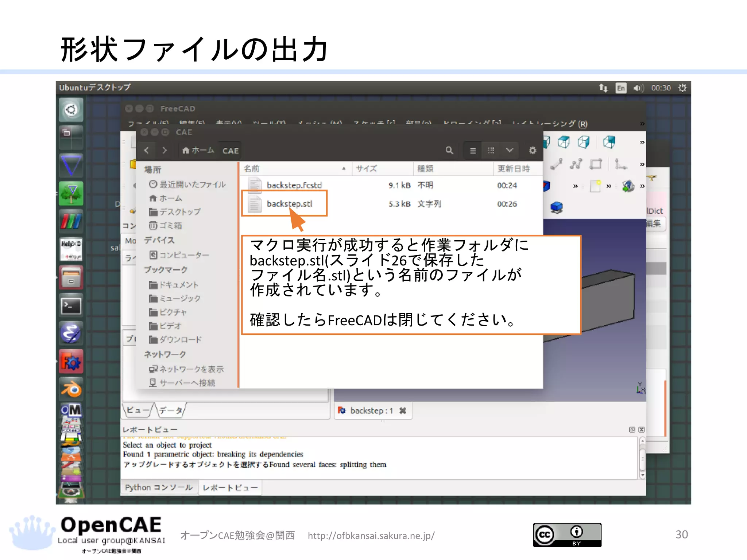This screenshot has height=560, width=747.
Task: Open コンピューター under デバイス
Action: tap(179, 255)
